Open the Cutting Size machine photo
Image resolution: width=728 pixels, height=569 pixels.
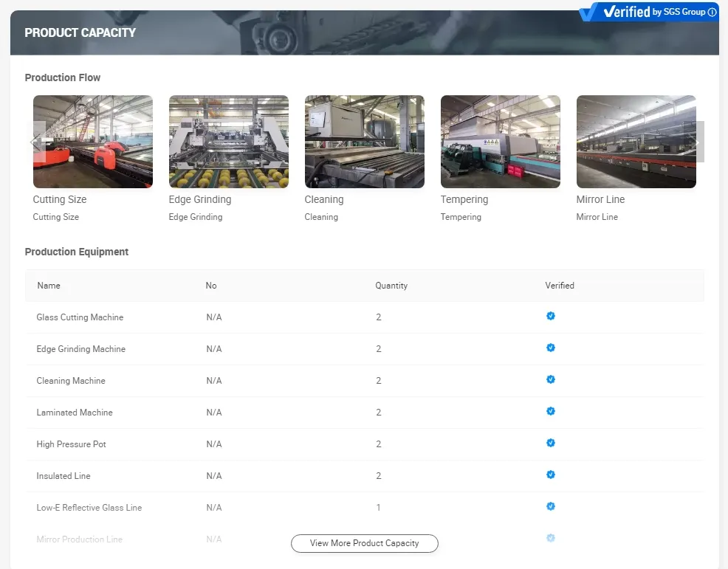click(92, 142)
